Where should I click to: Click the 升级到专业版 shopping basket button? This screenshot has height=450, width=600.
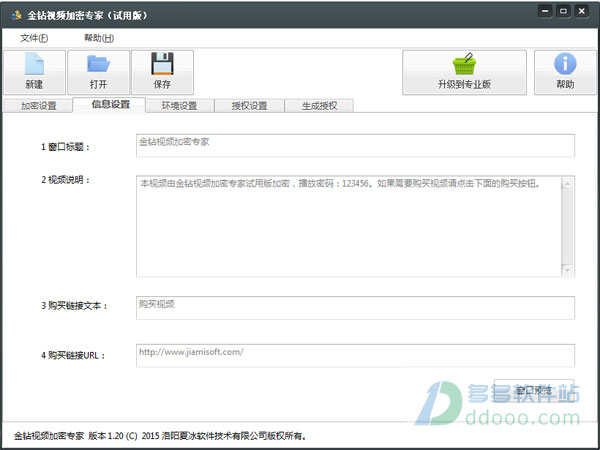pos(464,72)
